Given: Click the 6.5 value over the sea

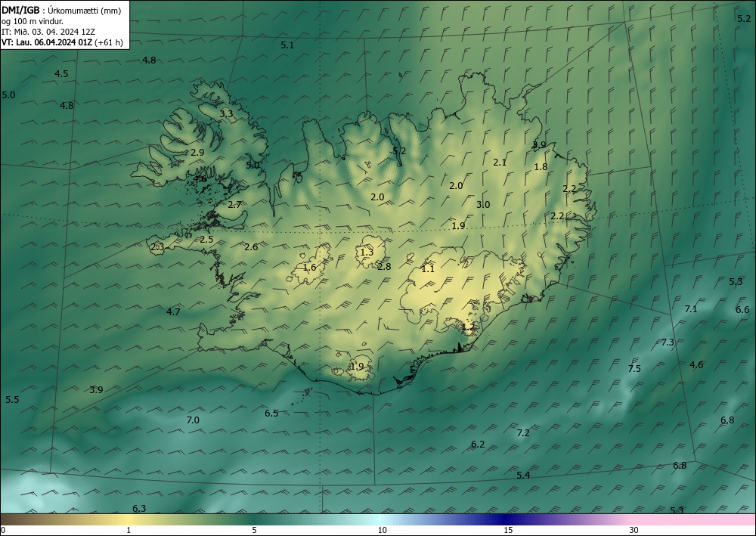Looking at the screenshot, I should (271, 413).
